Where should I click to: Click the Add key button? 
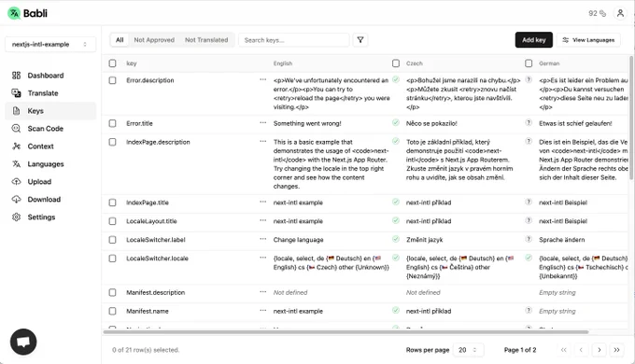[534, 40]
